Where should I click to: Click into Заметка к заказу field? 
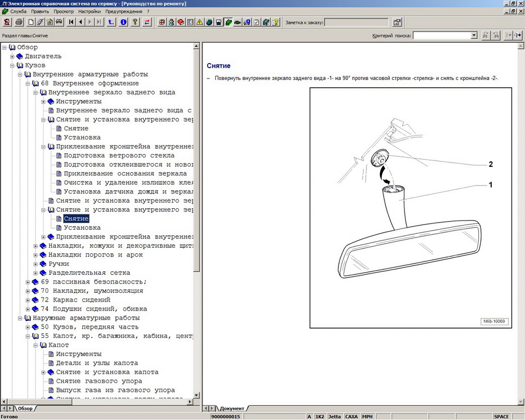tap(356, 23)
